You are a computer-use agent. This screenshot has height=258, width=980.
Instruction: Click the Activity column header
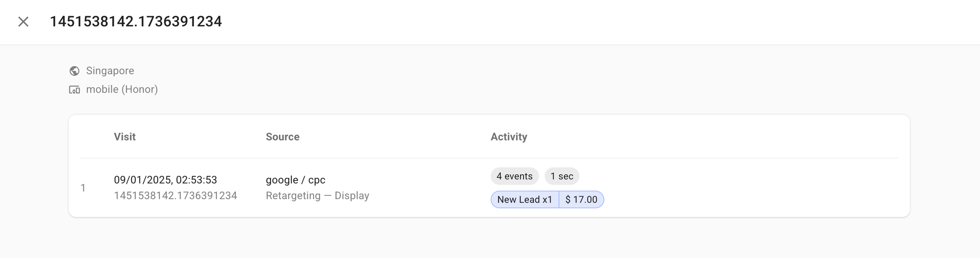(x=509, y=137)
